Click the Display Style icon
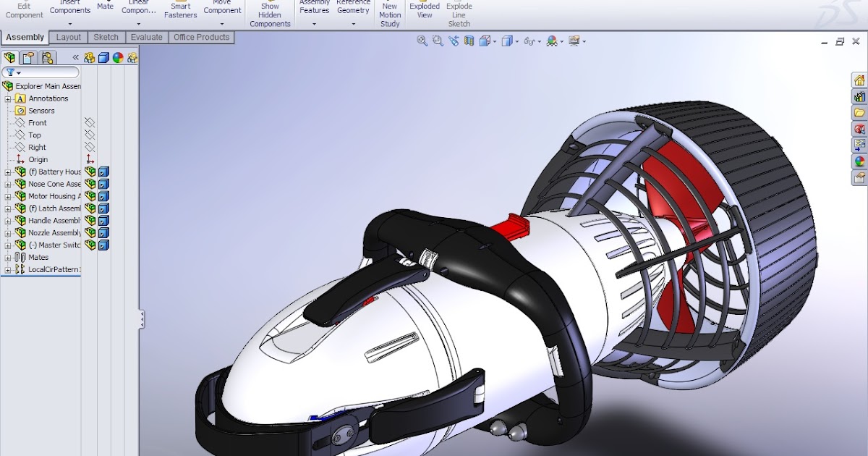Image resolution: width=868 pixels, height=456 pixels. pos(507,41)
